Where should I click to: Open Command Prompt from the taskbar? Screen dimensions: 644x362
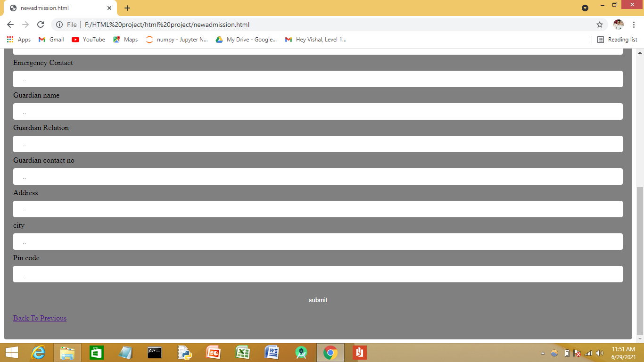click(155, 353)
